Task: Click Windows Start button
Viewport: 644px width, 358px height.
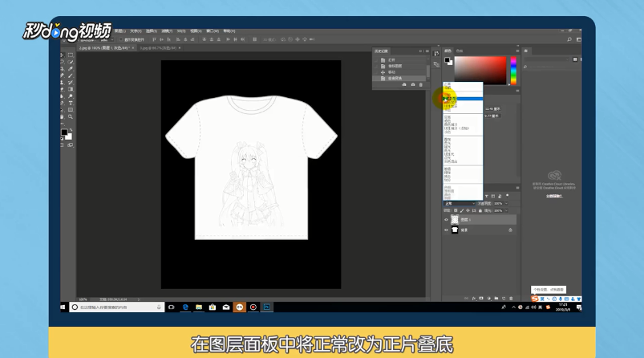Action: click(x=63, y=307)
